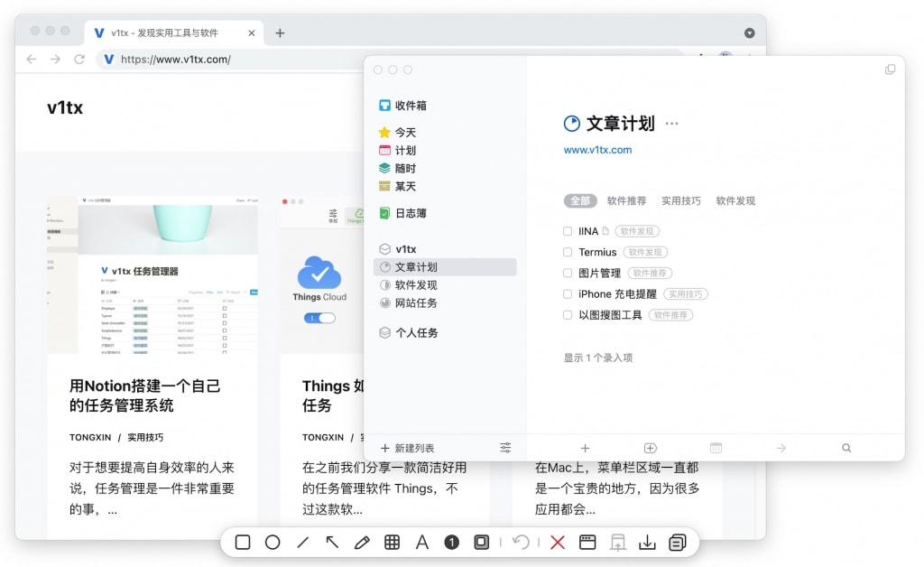Click v1tx site logo heading

[65, 107]
